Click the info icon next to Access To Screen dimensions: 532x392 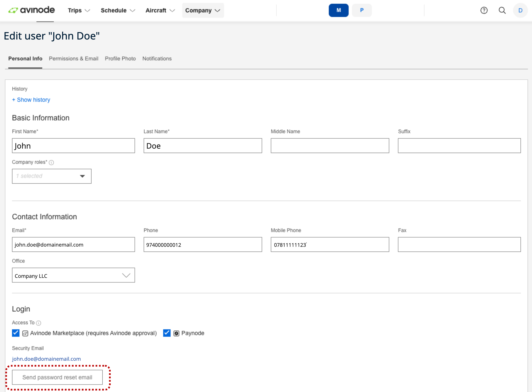click(39, 323)
